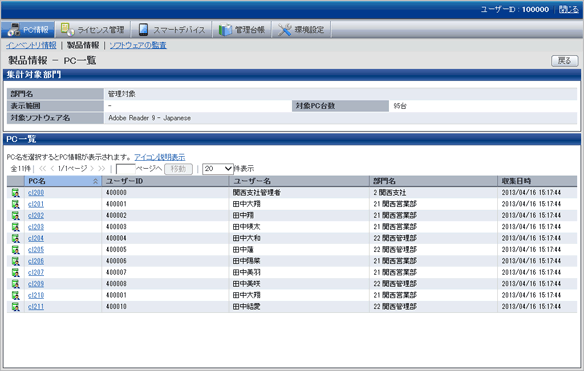Image resolution: width=584 pixels, height=371 pixels.
Task: Click the user name 田中大和
Action: coord(247,238)
